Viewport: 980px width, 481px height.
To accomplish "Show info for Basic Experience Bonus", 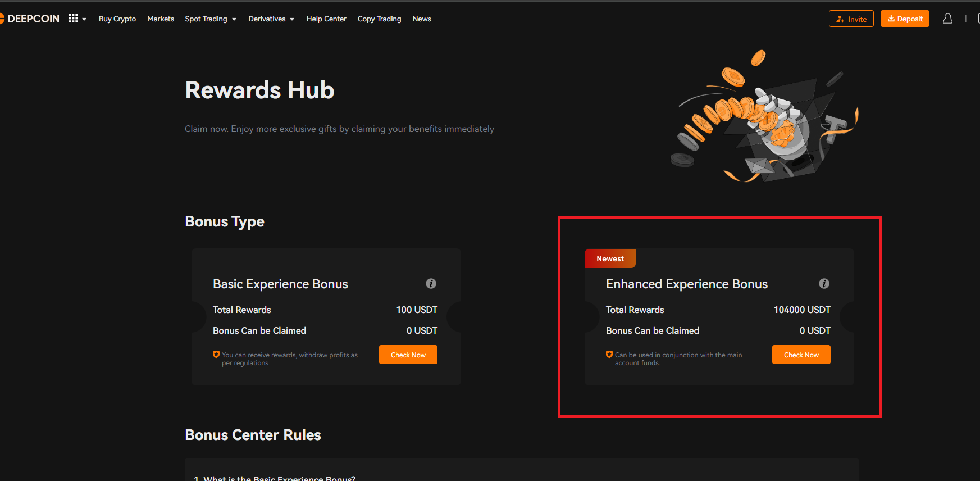I will point(431,284).
